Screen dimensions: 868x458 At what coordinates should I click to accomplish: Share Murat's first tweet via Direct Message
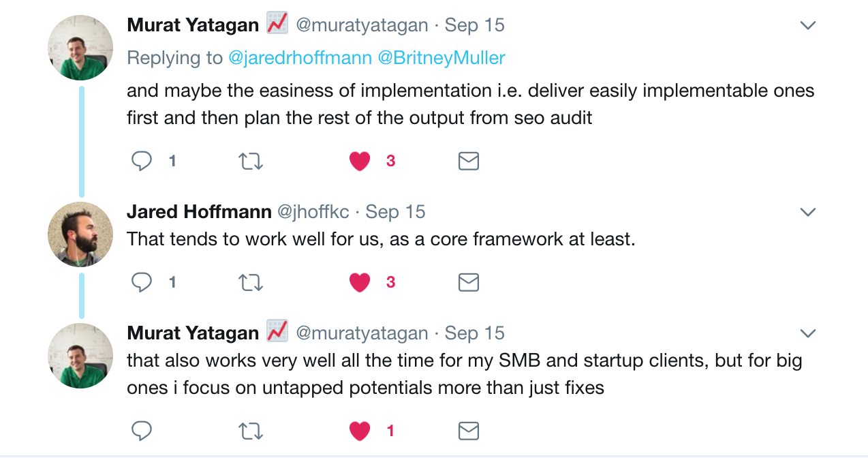pos(468,161)
